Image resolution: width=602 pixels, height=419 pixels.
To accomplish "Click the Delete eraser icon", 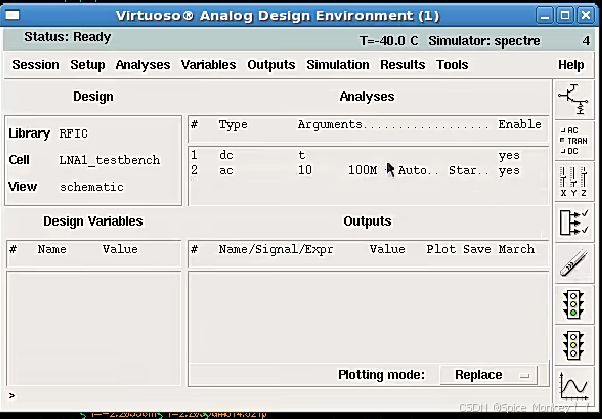I will [x=573, y=263].
